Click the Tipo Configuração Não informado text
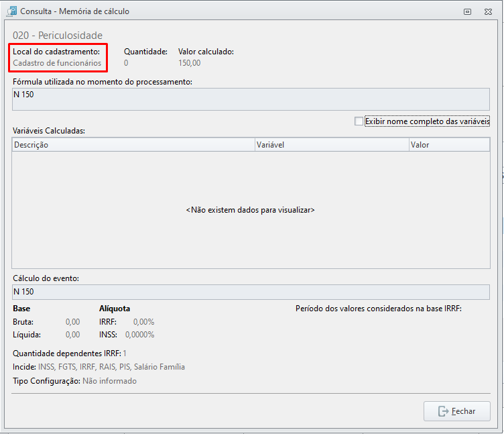The width and height of the screenshot is (504, 434). pos(109,381)
